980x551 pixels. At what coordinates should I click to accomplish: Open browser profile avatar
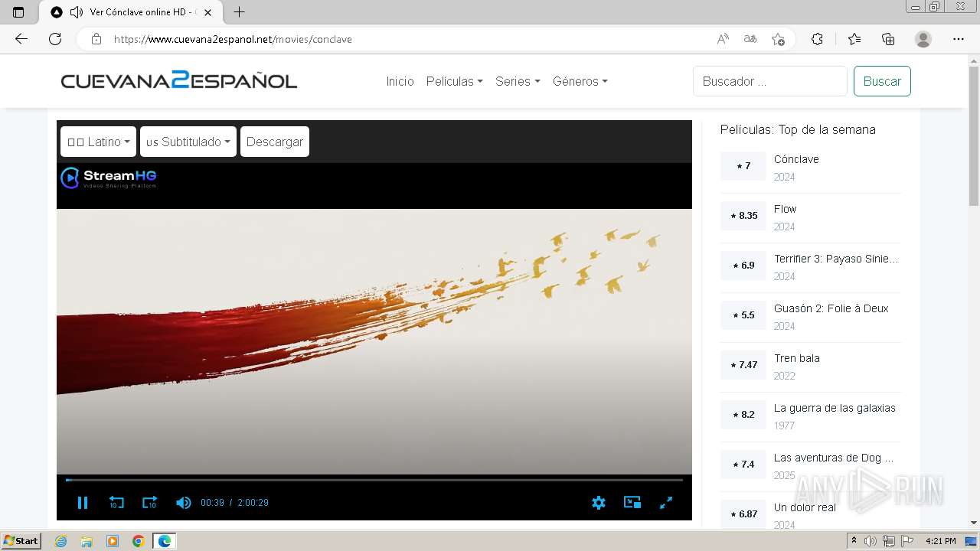pos(923,39)
